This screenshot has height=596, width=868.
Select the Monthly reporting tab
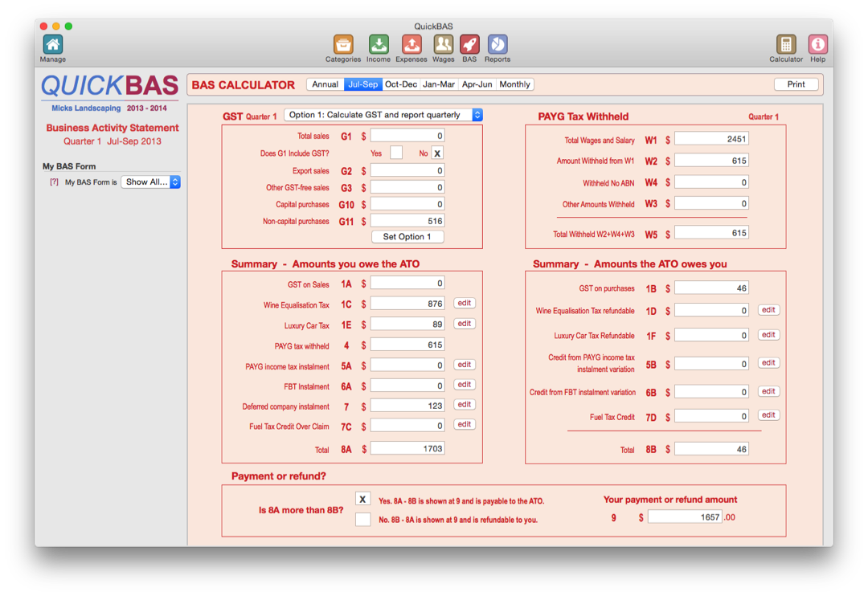pos(514,84)
